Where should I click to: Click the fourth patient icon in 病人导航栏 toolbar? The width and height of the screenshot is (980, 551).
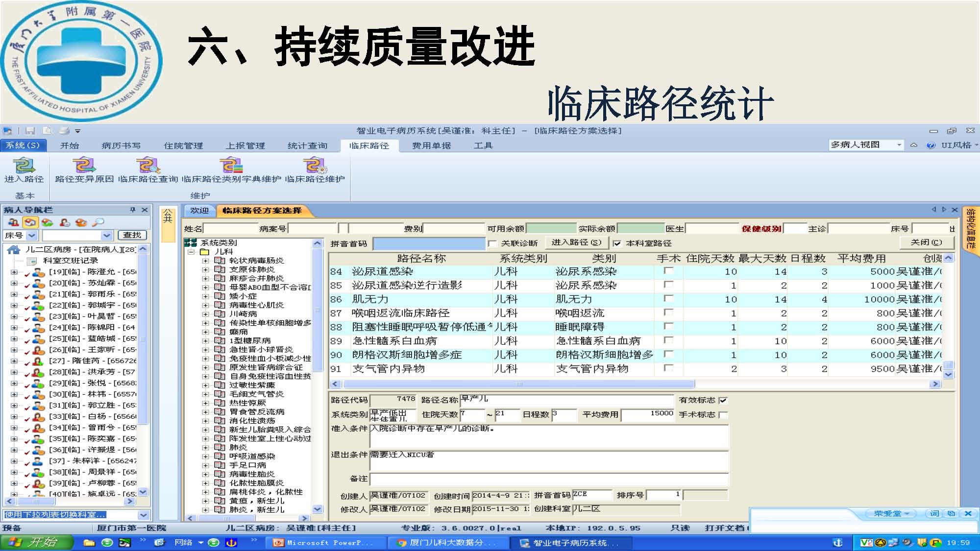click(65, 222)
